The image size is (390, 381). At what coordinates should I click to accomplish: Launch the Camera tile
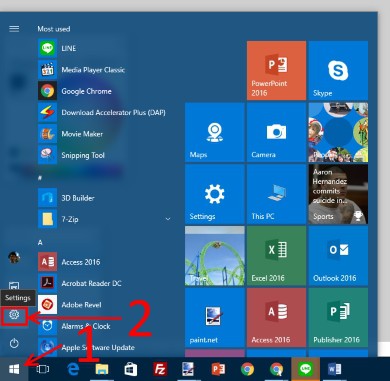pyautogui.click(x=276, y=132)
